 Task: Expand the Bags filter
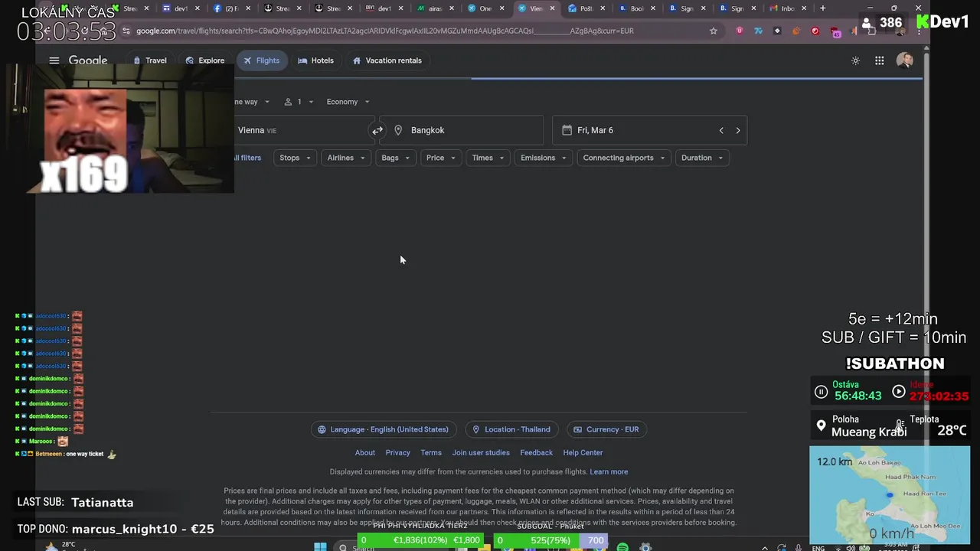(x=396, y=158)
